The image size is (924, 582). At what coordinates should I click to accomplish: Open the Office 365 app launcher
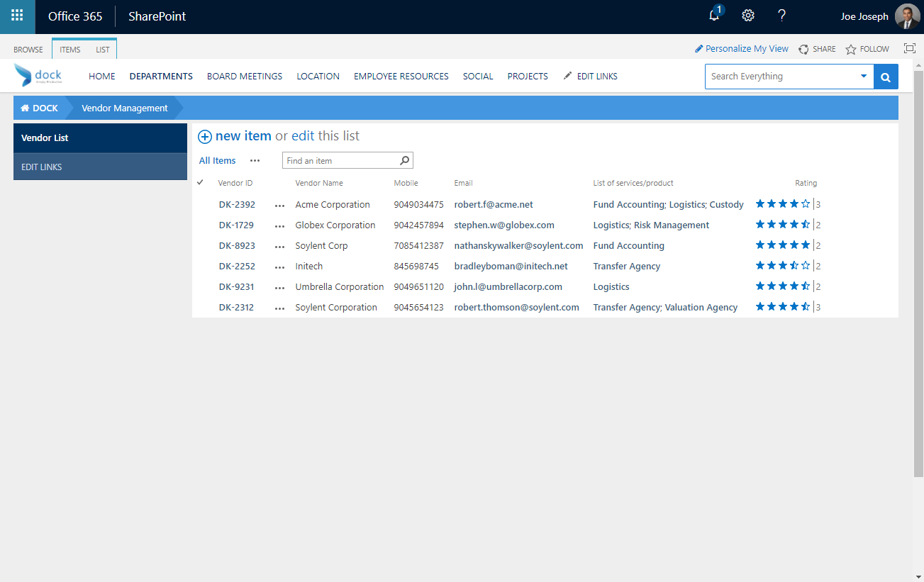pos(16,16)
